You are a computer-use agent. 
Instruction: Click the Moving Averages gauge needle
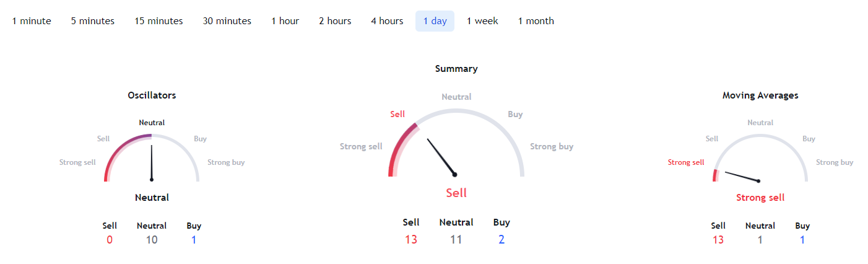click(x=742, y=177)
